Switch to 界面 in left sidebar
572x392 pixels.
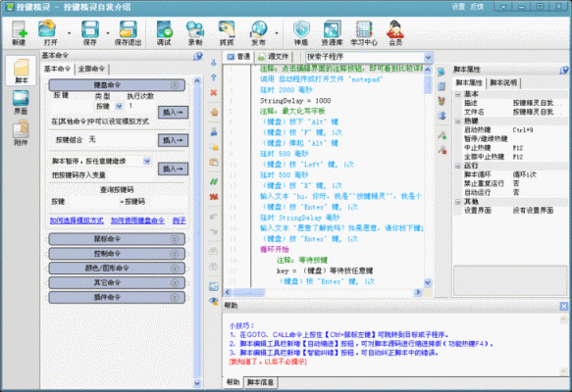21,102
